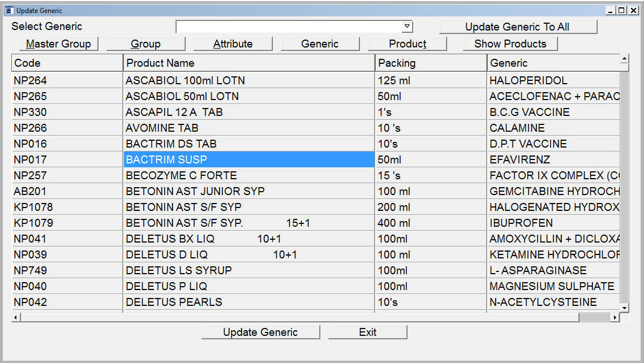Click the Update Generic window title icon

[9, 10]
